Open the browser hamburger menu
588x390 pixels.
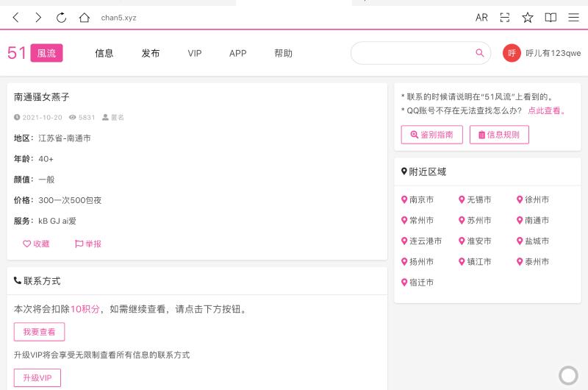573,18
